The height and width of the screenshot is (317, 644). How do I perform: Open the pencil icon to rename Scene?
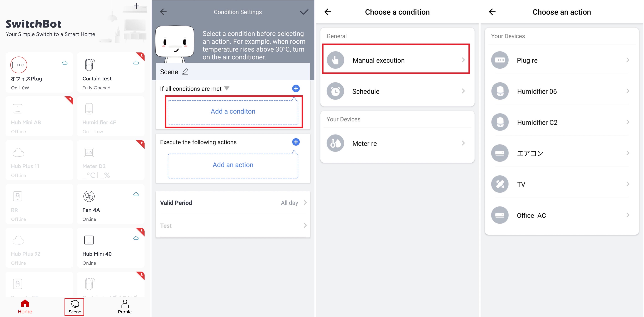point(185,71)
